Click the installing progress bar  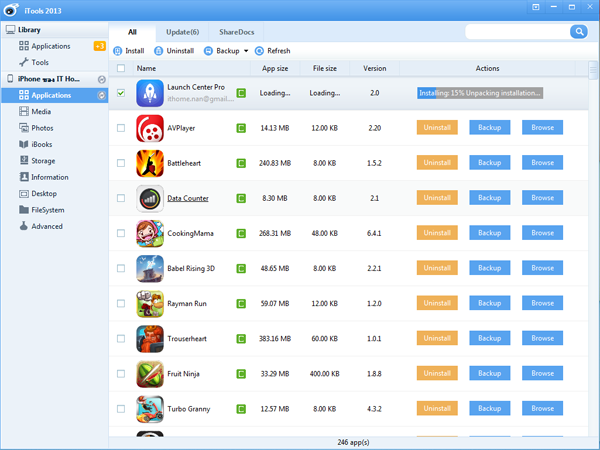click(x=480, y=93)
